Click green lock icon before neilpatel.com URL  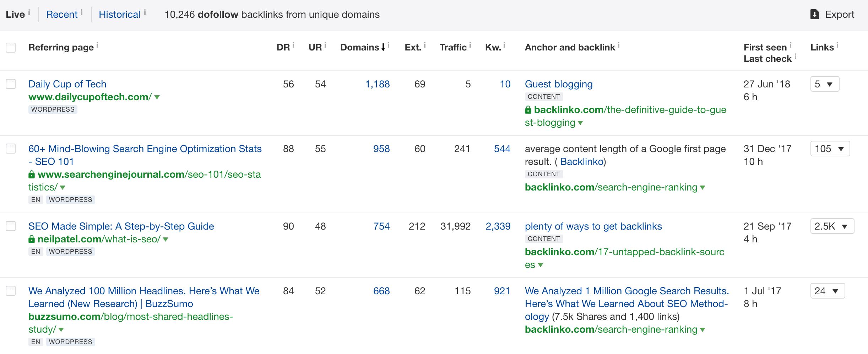coord(32,239)
